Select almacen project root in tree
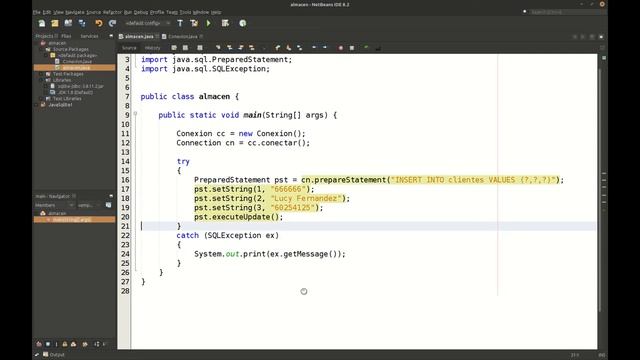The width and height of the screenshot is (640, 360). pyautogui.click(x=57, y=43)
